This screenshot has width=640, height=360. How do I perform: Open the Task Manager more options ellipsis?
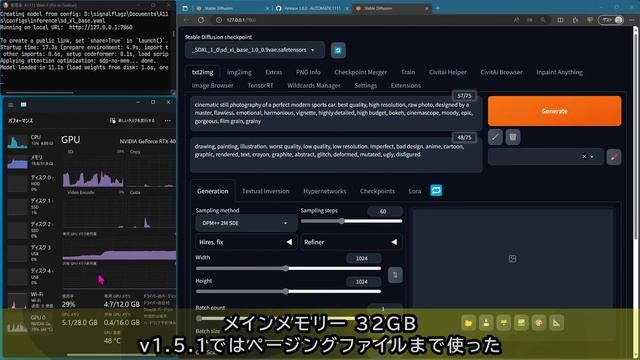tap(168, 121)
